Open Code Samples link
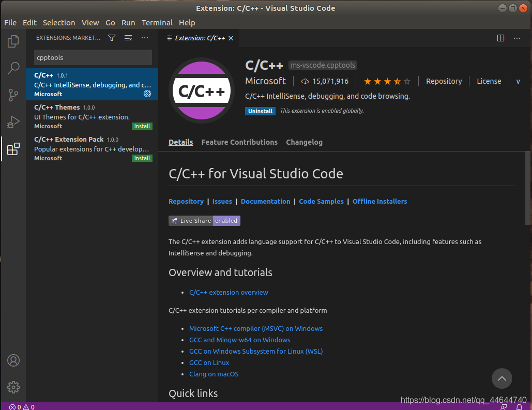The image size is (532, 410). (x=321, y=201)
